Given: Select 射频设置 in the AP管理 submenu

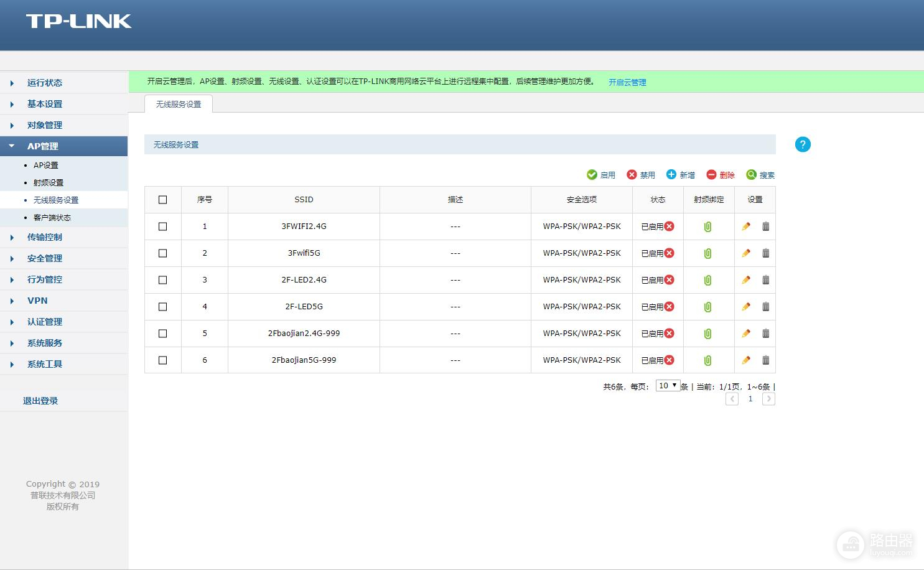Looking at the screenshot, I should point(49,182).
